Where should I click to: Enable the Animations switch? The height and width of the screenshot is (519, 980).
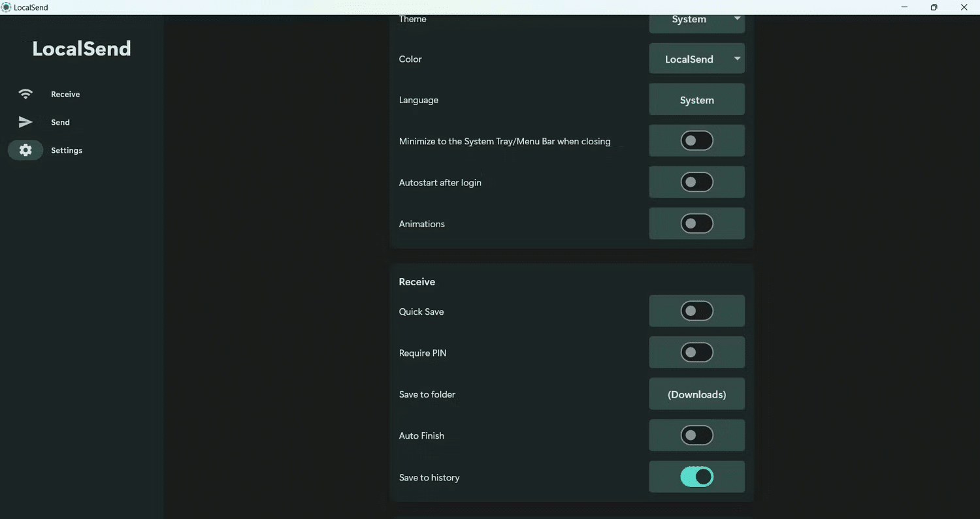click(x=696, y=223)
